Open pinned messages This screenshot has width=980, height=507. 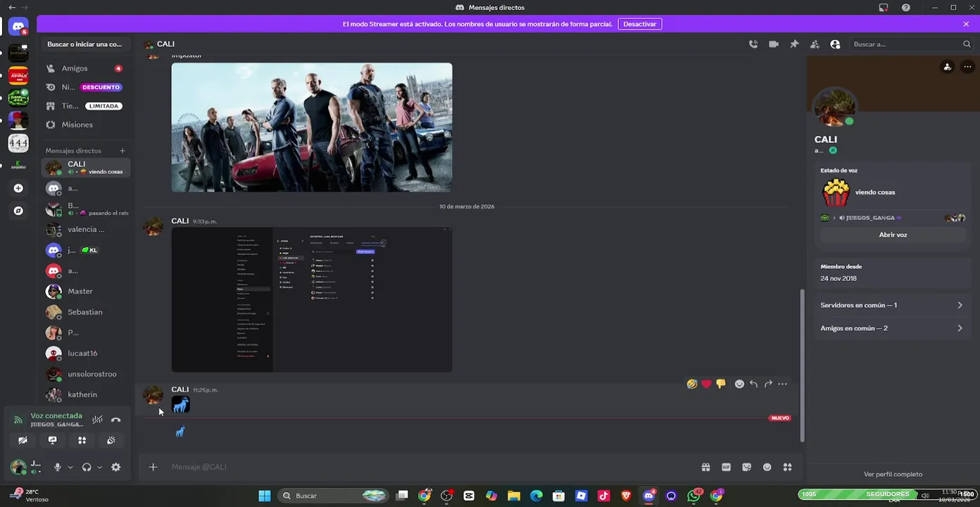point(794,44)
